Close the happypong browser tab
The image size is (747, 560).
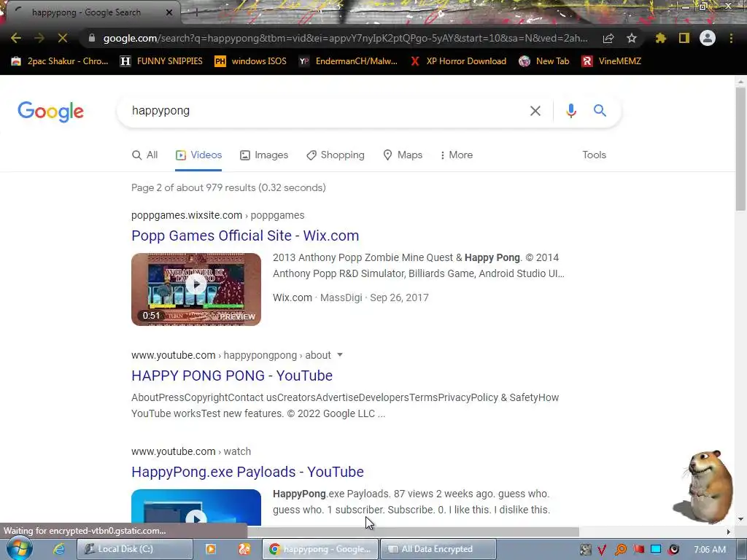tap(169, 12)
